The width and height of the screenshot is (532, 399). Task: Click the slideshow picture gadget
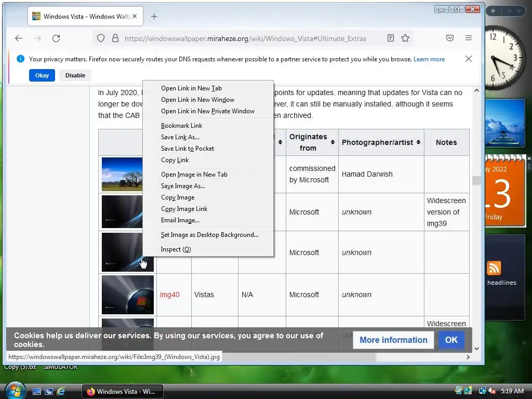pyautogui.click(x=505, y=123)
